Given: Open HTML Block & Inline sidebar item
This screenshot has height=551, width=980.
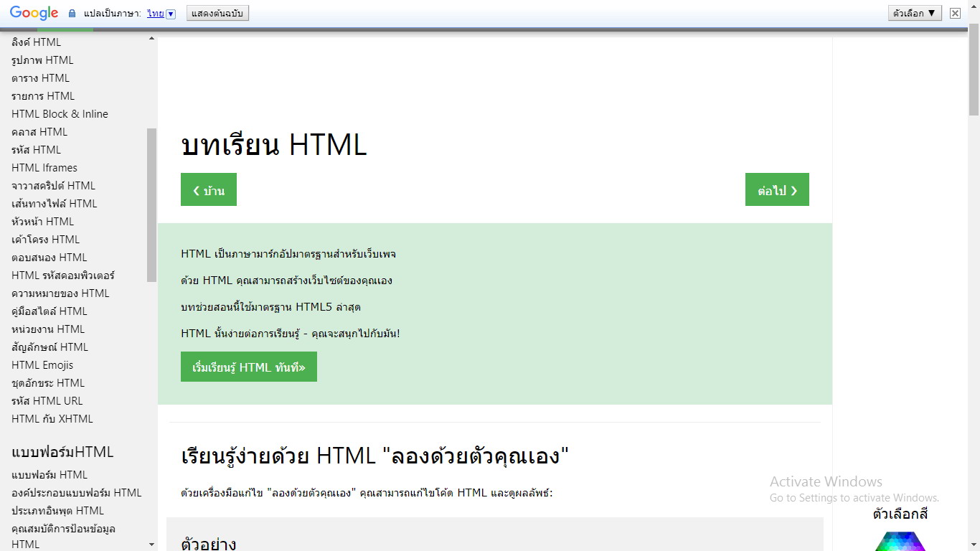Looking at the screenshot, I should pyautogui.click(x=60, y=114).
